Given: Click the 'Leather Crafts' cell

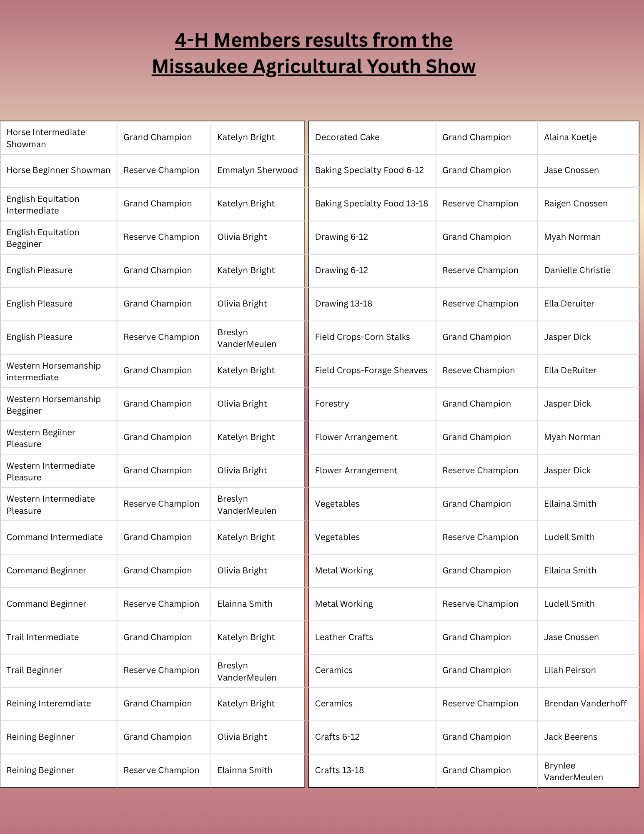Looking at the screenshot, I should point(372,638).
